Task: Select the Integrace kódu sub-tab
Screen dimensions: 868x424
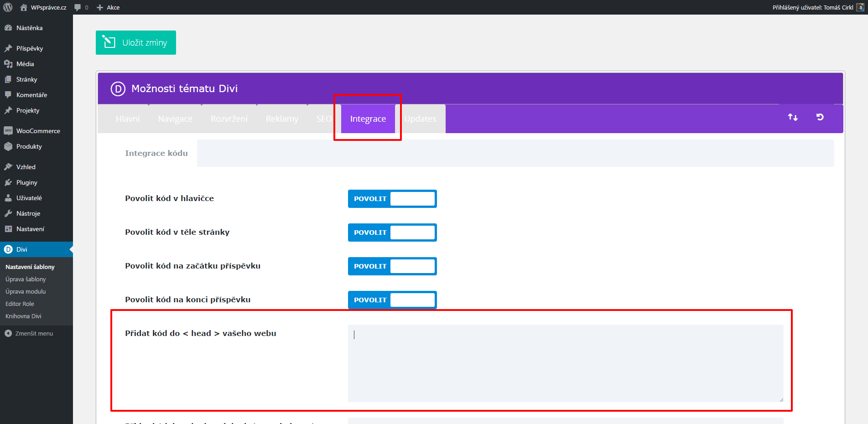Action: pos(156,153)
